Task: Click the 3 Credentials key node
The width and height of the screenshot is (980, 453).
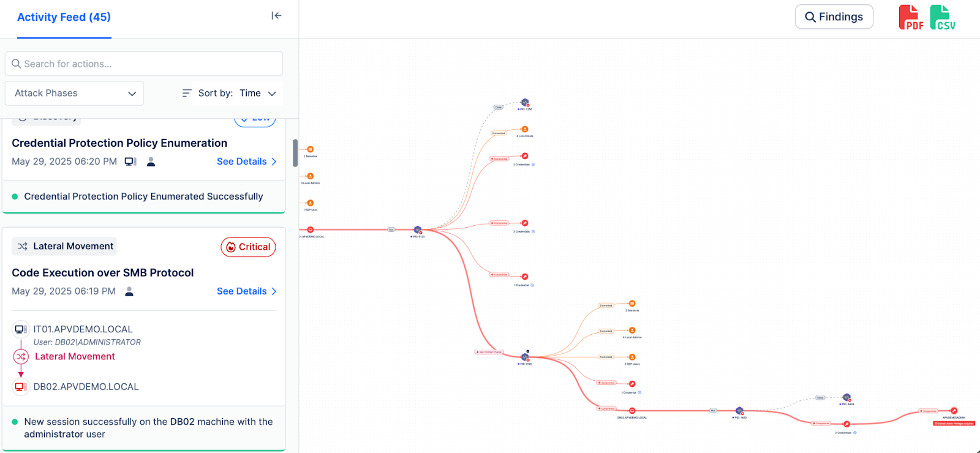Action: point(525,223)
